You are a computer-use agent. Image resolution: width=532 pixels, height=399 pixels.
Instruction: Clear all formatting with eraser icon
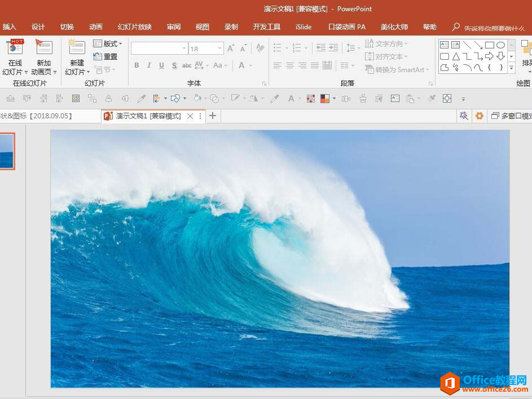260,48
